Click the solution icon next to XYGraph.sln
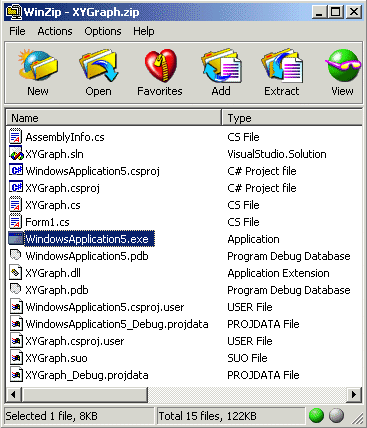The width and height of the screenshot is (367, 428). point(16,154)
